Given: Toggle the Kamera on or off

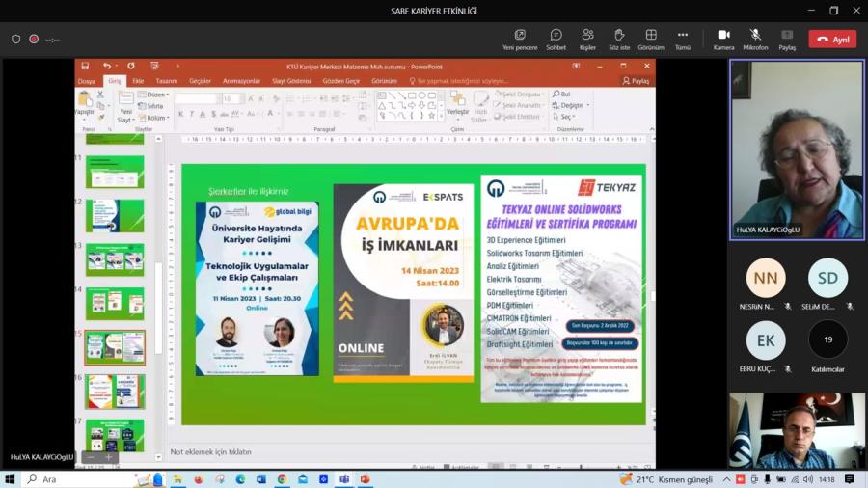Looking at the screenshot, I should tap(723, 40).
